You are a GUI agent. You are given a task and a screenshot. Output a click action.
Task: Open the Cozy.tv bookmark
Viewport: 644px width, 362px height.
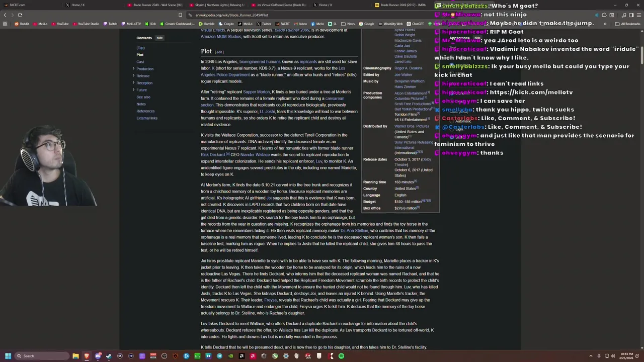[226, 24]
